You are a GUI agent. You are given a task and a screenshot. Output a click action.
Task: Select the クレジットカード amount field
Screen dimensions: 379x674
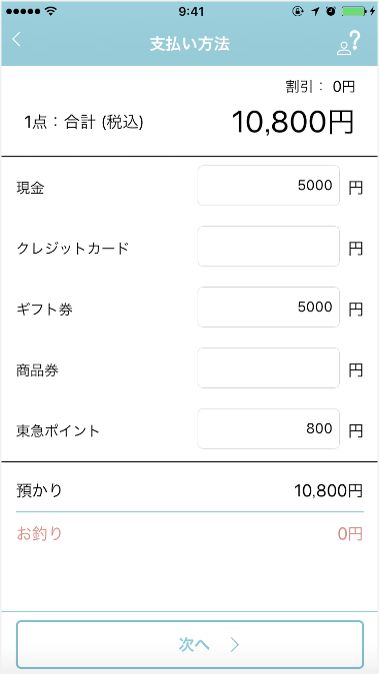tap(269, 247)
